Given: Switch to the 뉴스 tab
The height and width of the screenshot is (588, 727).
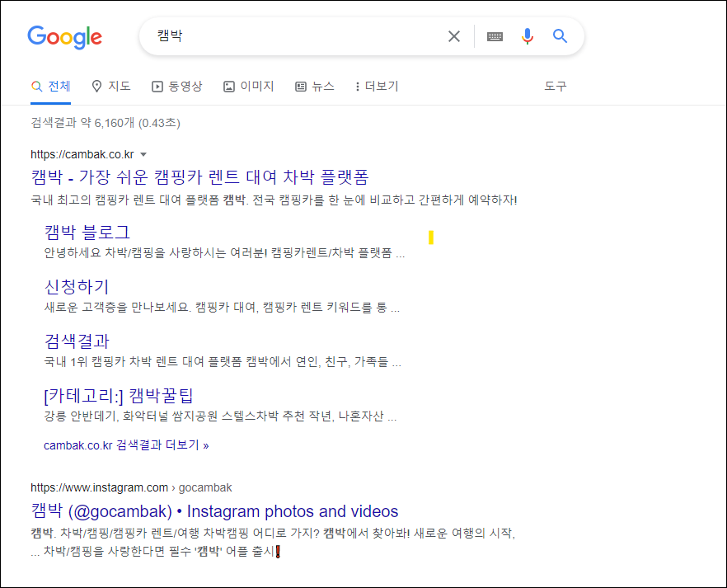Looking at the screenshot, I should tap(315, 87).
